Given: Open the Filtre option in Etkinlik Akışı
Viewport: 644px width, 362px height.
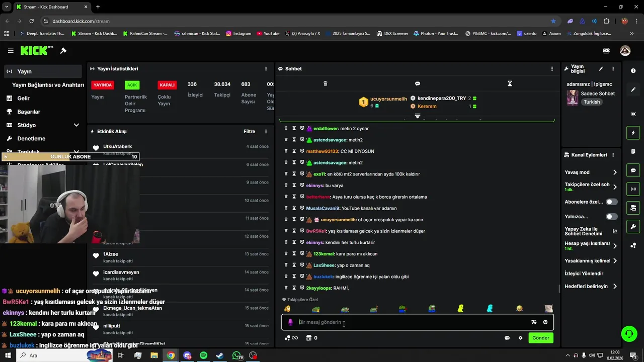Looking at the screenshot, I should click(250, 131).
